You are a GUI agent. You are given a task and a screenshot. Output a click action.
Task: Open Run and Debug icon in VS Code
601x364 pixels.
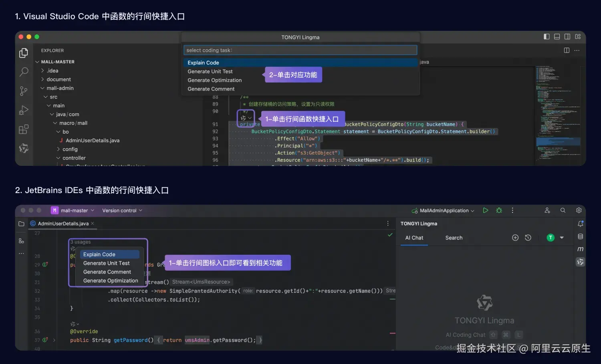[24, 110]
